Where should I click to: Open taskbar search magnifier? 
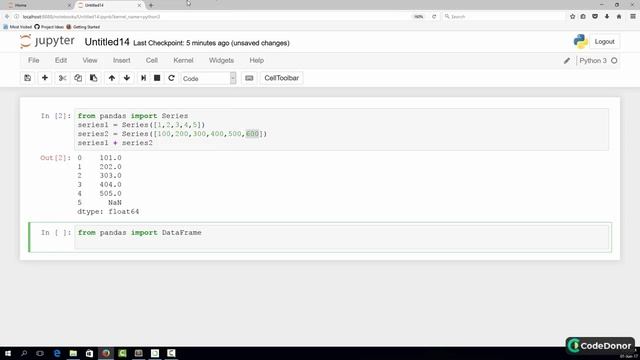[24, 353]
